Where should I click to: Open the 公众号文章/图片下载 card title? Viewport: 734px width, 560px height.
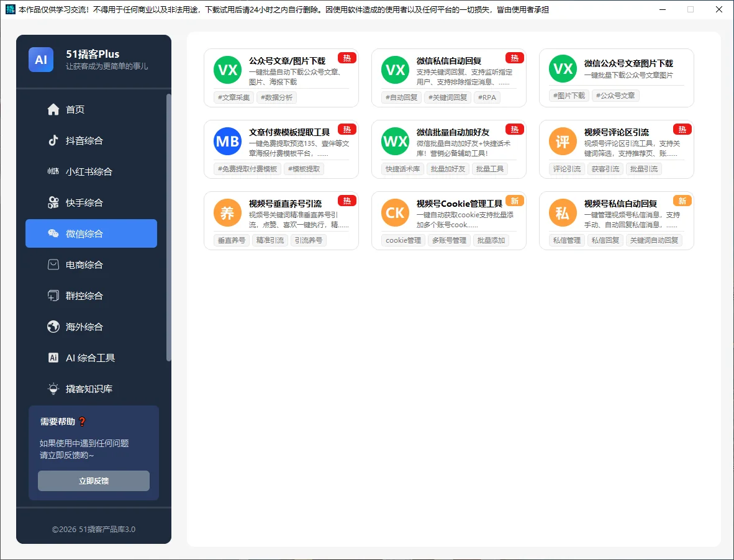coord(287,61)
